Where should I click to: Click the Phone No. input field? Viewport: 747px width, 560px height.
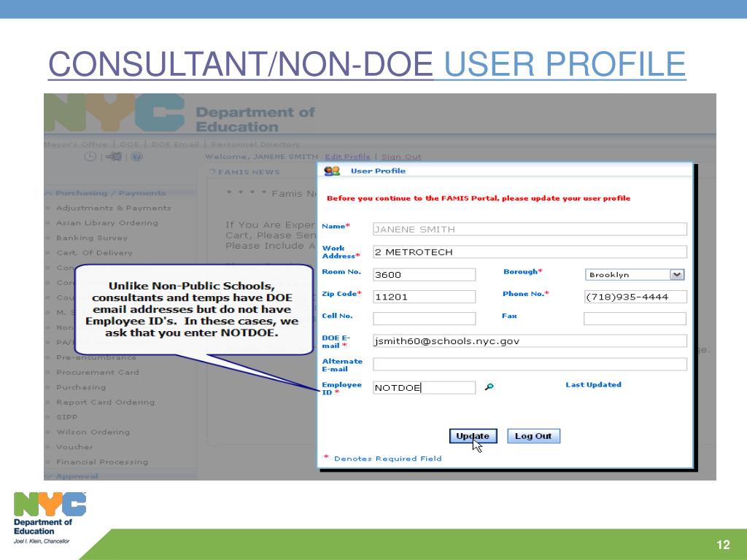coord(635,297)
